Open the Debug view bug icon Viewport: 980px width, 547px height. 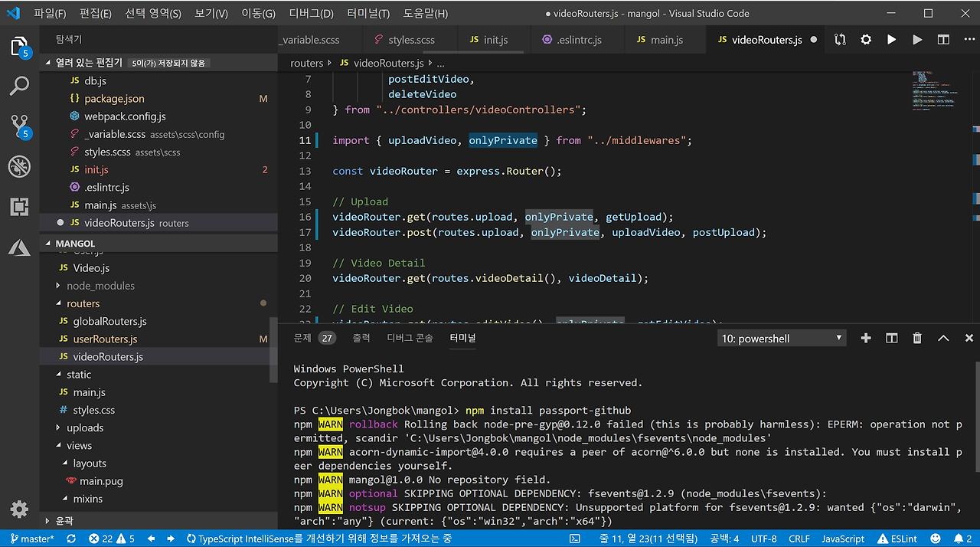point(19,166)
